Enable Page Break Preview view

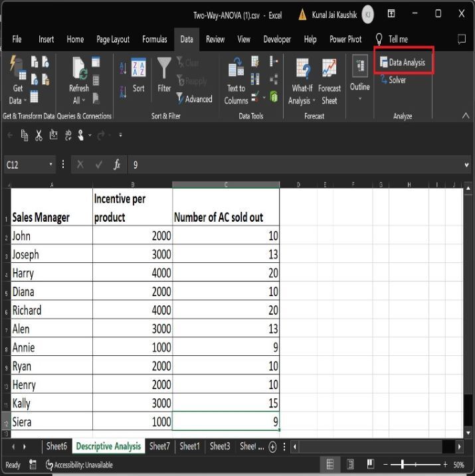[x=370, y=465]
